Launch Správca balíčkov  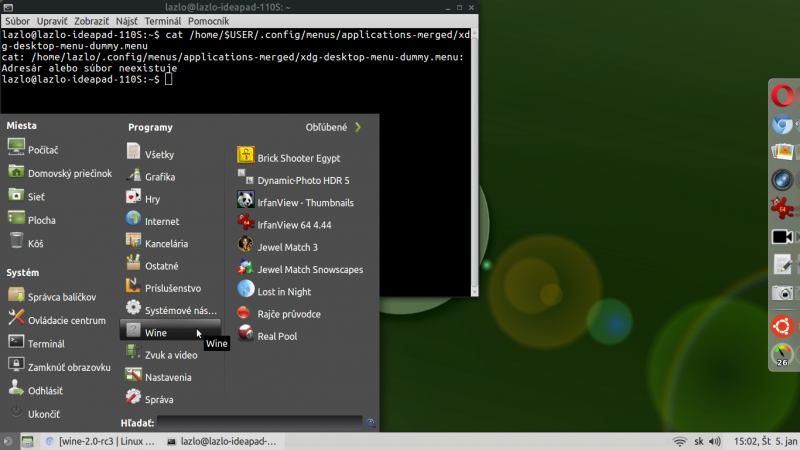tap(52, 296)
